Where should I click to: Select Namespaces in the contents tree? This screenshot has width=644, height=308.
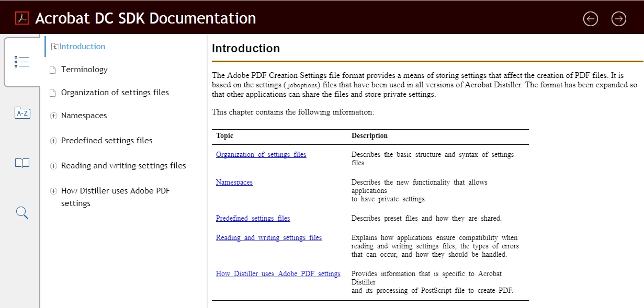[x=84, y=116]
